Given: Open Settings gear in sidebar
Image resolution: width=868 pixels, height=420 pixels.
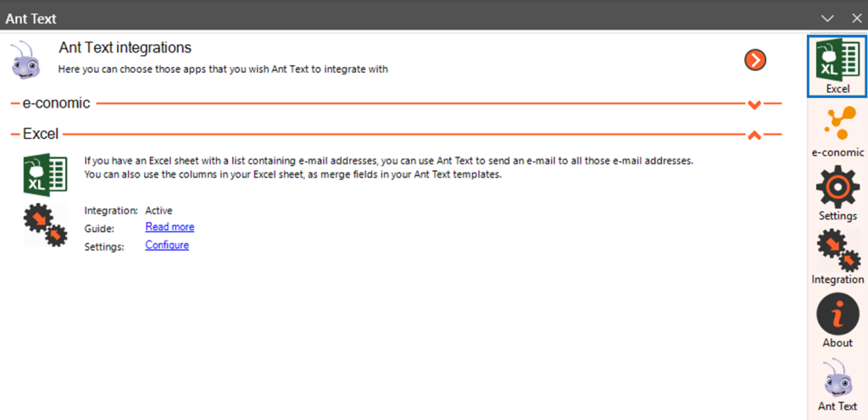Looking at the screenshot, I should (x=837, y=194).
